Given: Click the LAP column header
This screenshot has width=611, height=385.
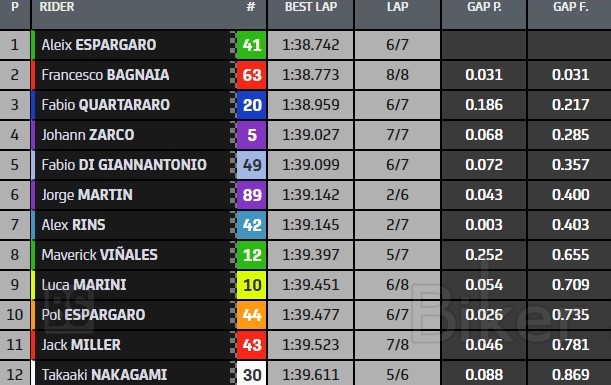Looking at the screenshot, I should (x=397, y=7).
